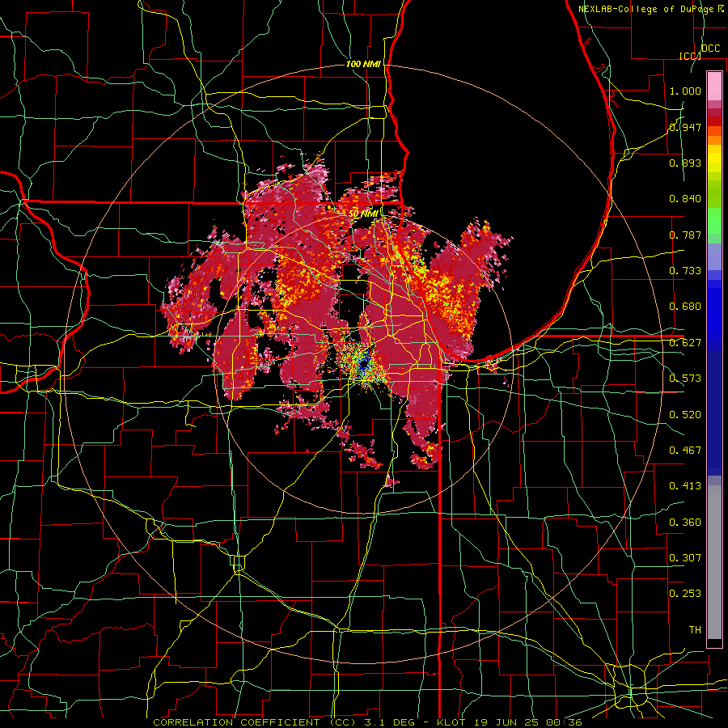Viewport: 728px width, 728px height.
Task: Click the 1.000 scale value
Action: [685, 91]
